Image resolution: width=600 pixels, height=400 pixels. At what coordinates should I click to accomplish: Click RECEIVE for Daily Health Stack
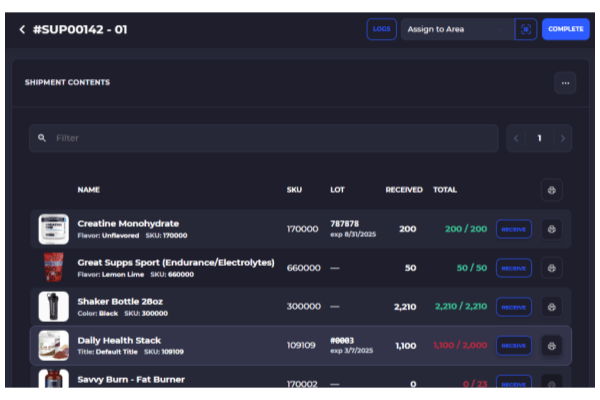click(514, 346)
